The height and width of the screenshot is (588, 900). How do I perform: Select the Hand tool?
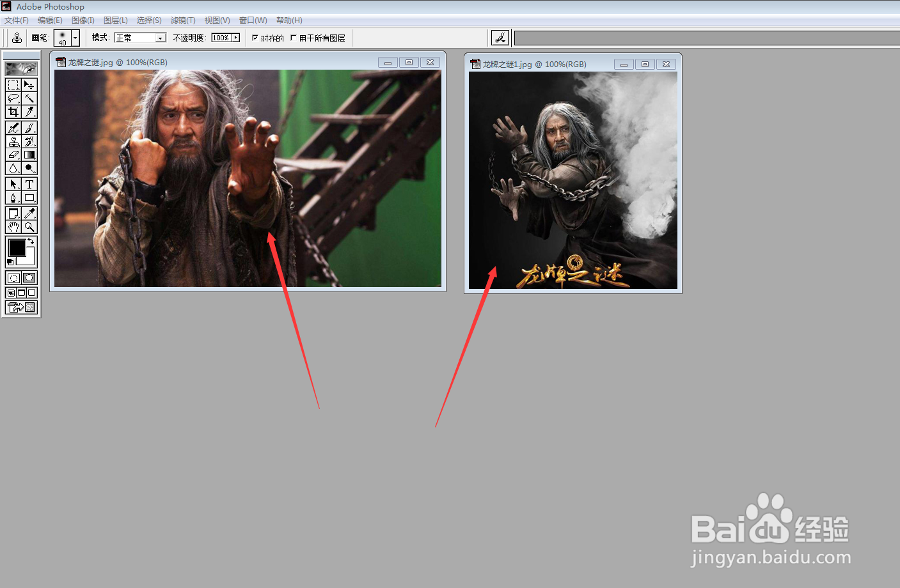(13, 227)
